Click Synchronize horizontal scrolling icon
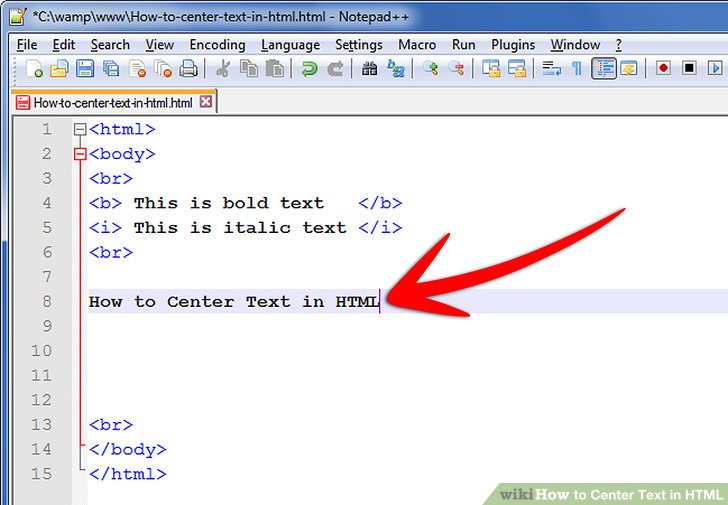The width and height of the screenshot is (728, 505). (x=517, y=69)
